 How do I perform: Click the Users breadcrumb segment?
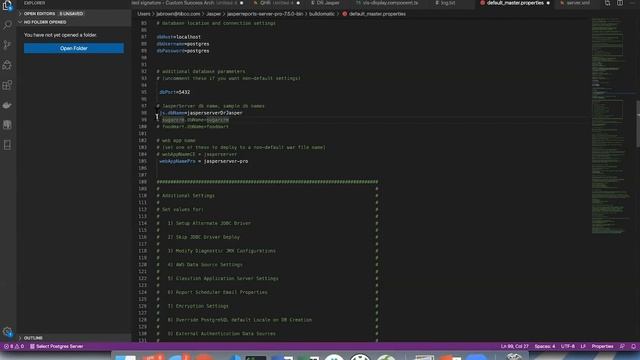(x=144, y=14)
